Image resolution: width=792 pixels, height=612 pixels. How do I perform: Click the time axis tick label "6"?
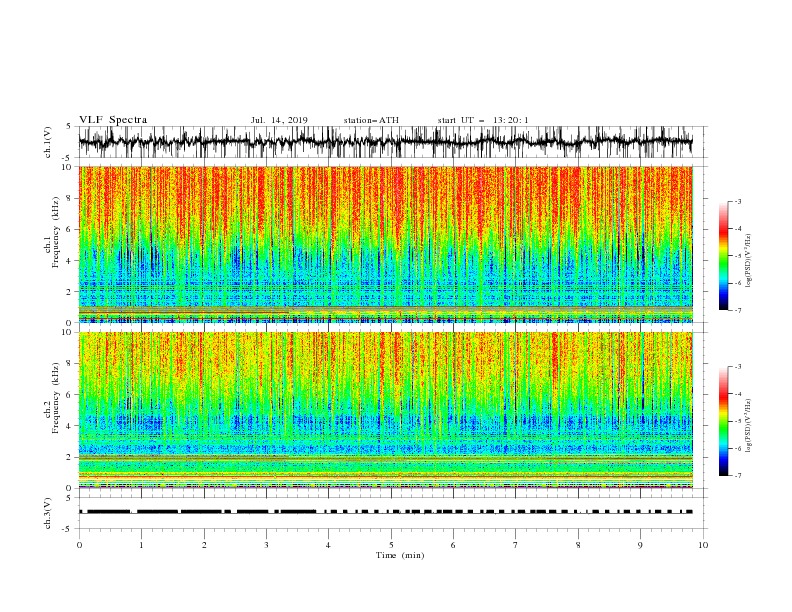[x=453, y=545]
